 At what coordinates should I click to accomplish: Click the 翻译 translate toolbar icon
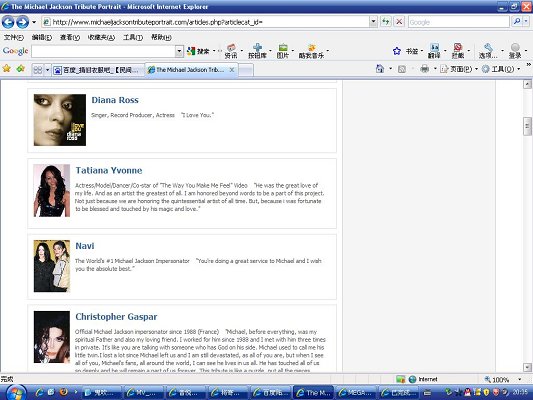[x=434, y=51]
